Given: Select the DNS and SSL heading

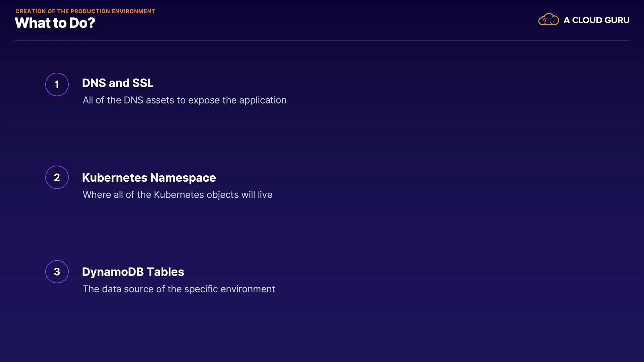Looking at the screenshot, I should tap(118, 83).
